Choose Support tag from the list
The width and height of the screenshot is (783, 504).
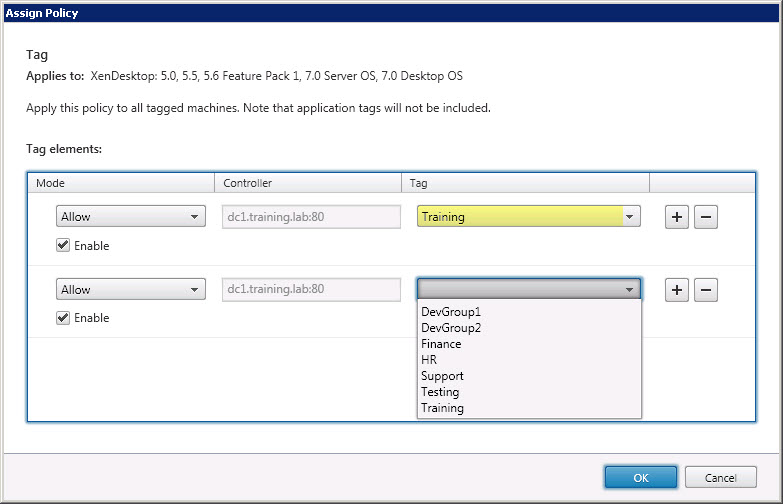coord(442,376)
